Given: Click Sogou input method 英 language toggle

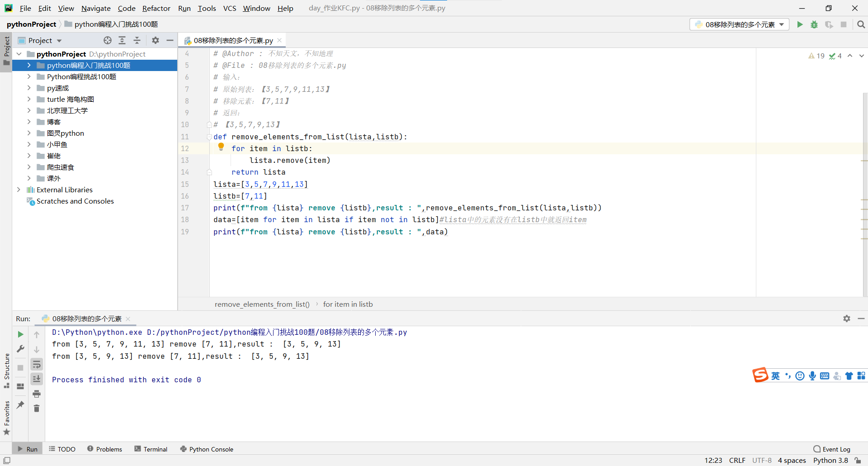Looking at the screenshot, I should tap(775, 376).
